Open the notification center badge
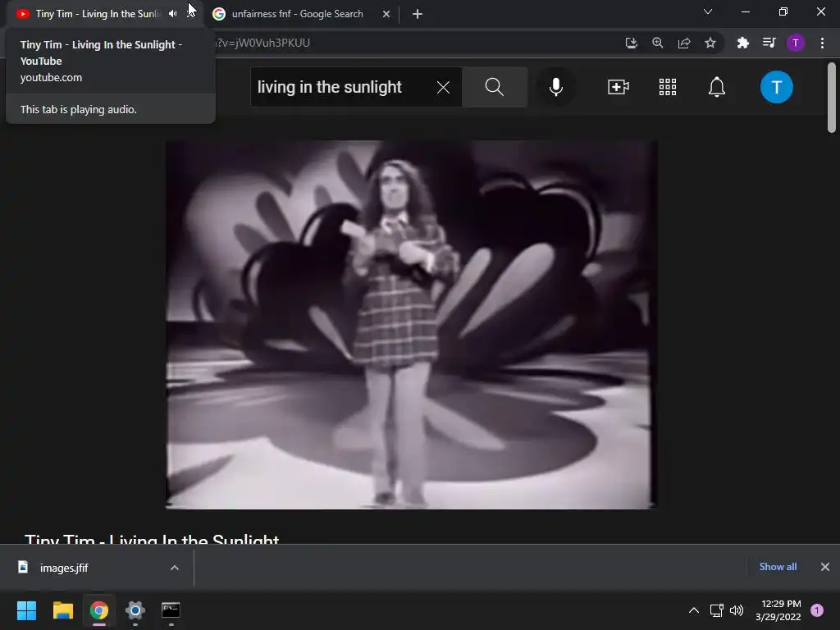Viewport: 840px width, 630px height. [x=817, y=610]
